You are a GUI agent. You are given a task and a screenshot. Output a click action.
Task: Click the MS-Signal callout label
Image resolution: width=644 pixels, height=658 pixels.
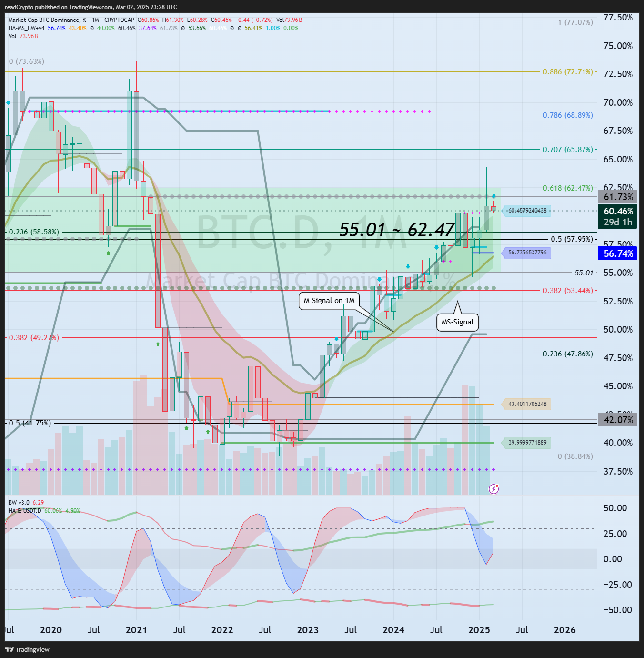point(457,322)
